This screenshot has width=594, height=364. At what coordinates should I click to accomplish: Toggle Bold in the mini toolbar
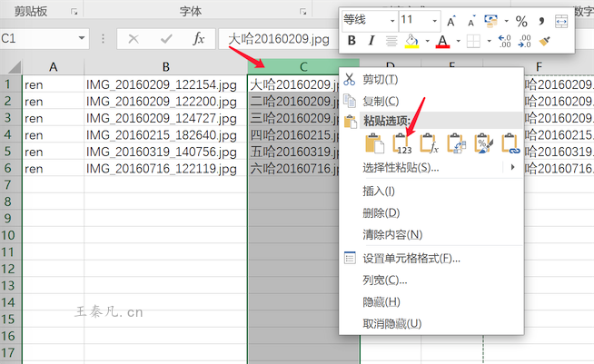click(351, 41)
